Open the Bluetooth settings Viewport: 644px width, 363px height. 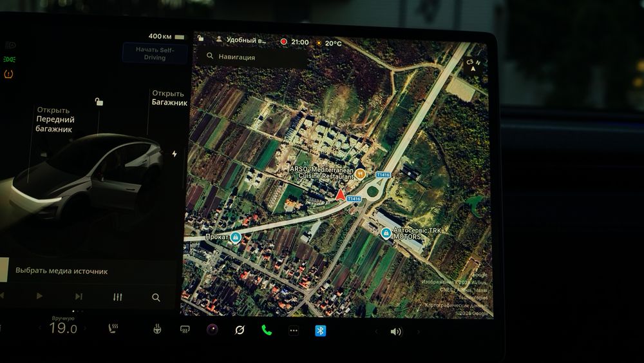point(320,331)
